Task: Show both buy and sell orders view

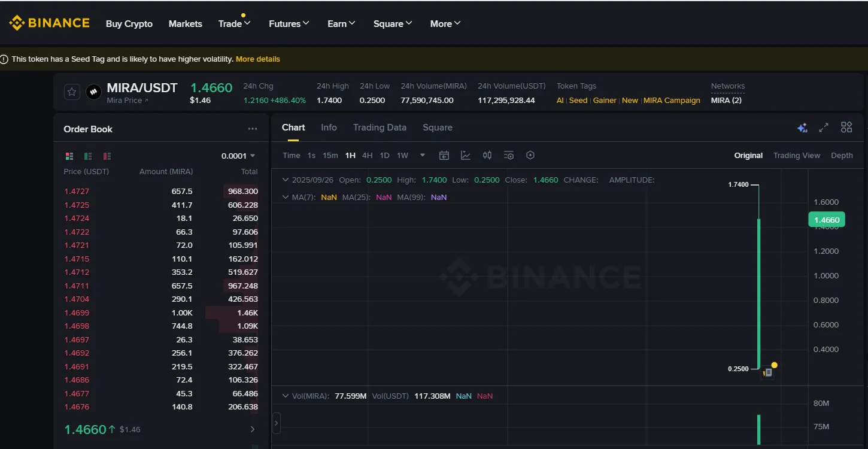Action: [69, 156]
